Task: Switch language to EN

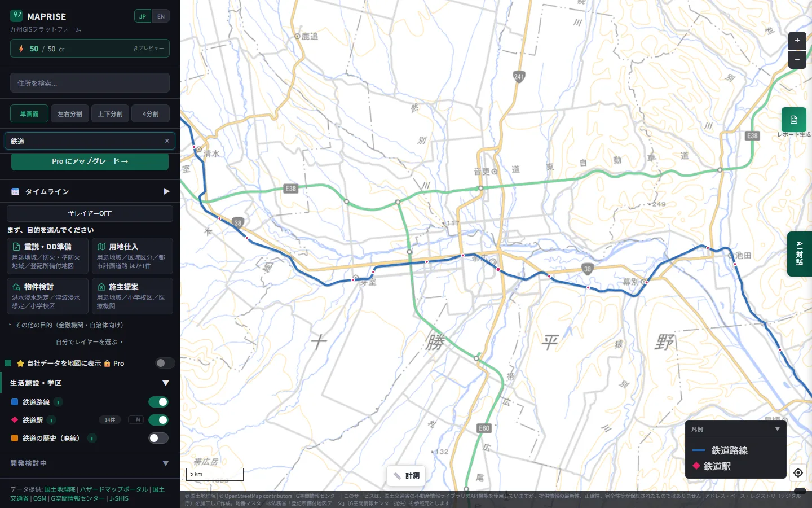Action: (161, 16)
